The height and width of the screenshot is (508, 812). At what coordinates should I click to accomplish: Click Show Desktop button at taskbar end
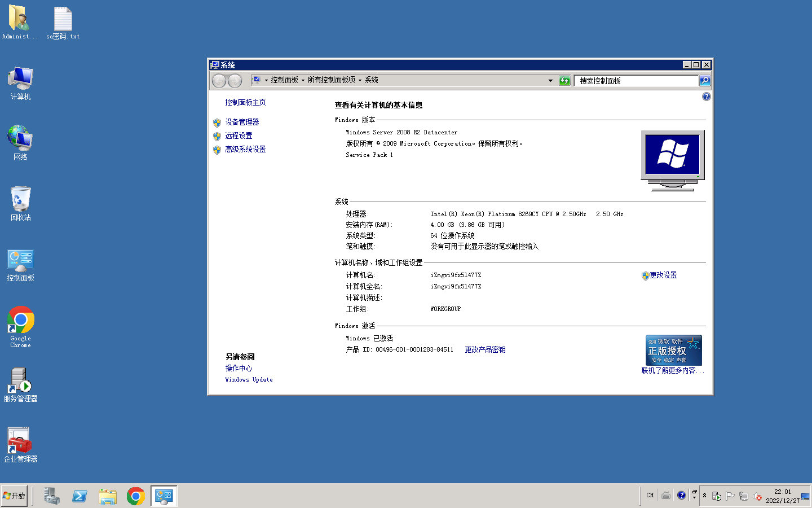[805, 496]
